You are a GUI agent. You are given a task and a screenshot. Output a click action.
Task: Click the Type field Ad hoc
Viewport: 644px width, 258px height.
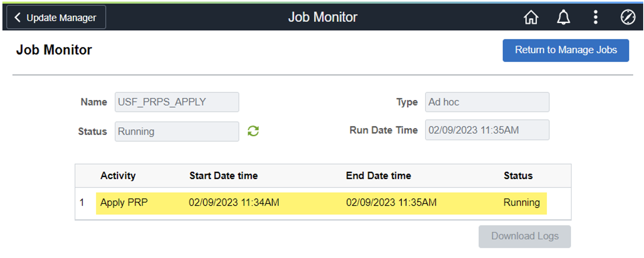487,102
